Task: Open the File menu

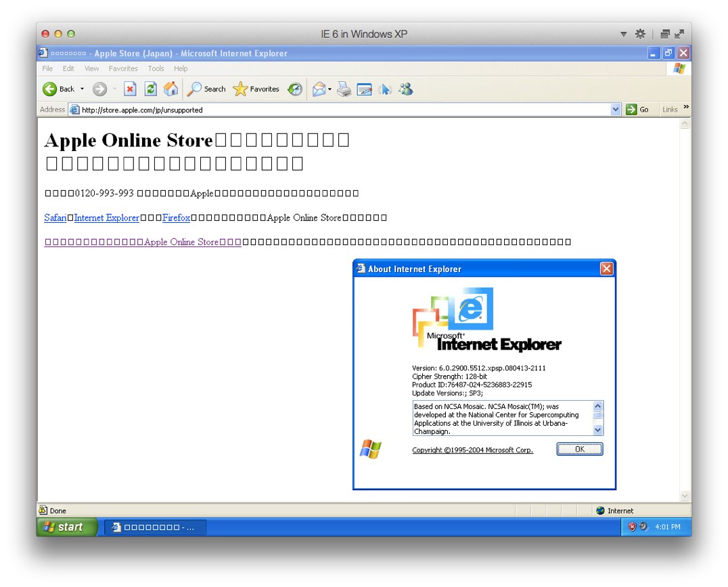Action: [47, 68]
